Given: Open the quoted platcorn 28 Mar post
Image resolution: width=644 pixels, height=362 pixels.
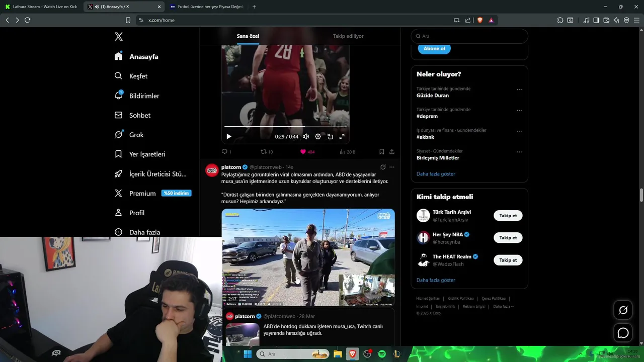Looking at the screenshot, I should point(308,327).
